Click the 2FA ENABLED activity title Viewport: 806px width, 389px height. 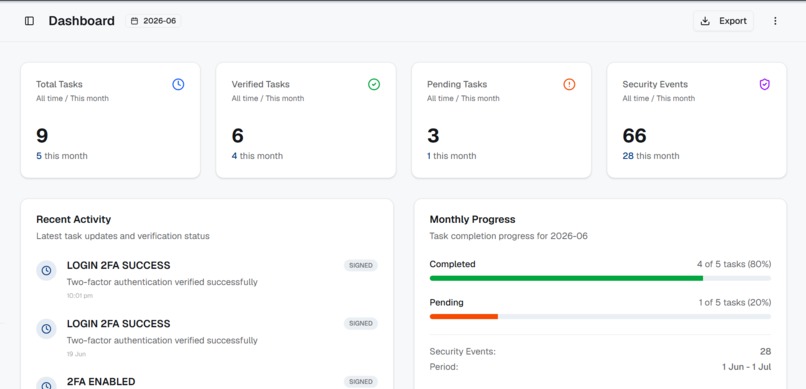(x=101, y=382)
